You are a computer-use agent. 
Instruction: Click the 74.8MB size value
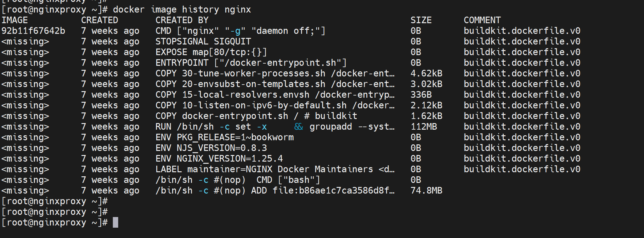(x=426, y=190)
